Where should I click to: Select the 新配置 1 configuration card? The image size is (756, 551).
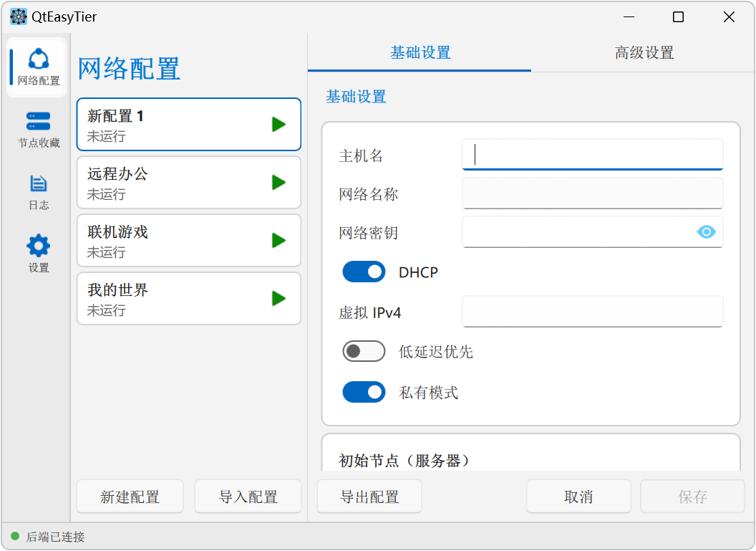coord(189,125)
